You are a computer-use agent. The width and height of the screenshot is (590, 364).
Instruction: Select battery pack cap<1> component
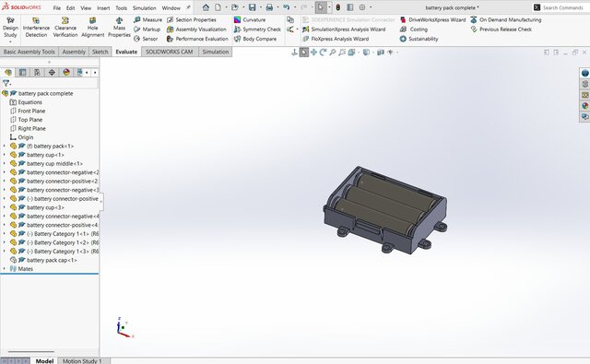point(52,260)
